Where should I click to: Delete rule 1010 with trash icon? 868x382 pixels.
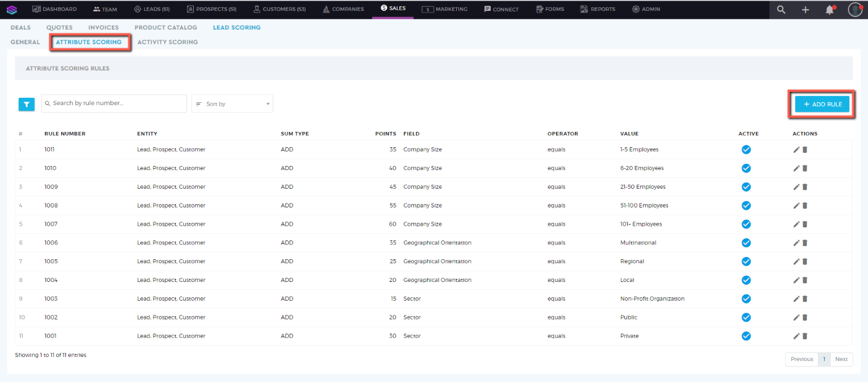[x=805, y=168]
